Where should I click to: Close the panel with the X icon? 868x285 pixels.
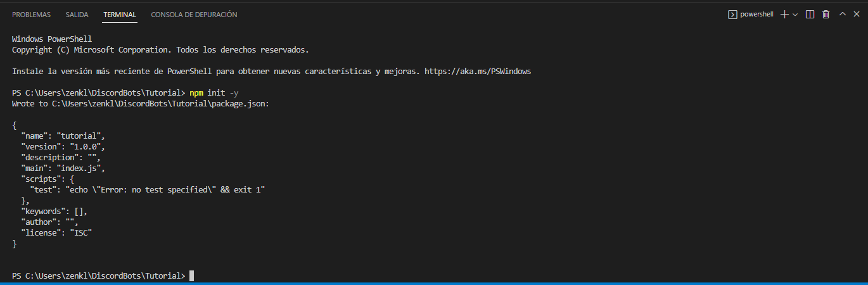(856, 14)
